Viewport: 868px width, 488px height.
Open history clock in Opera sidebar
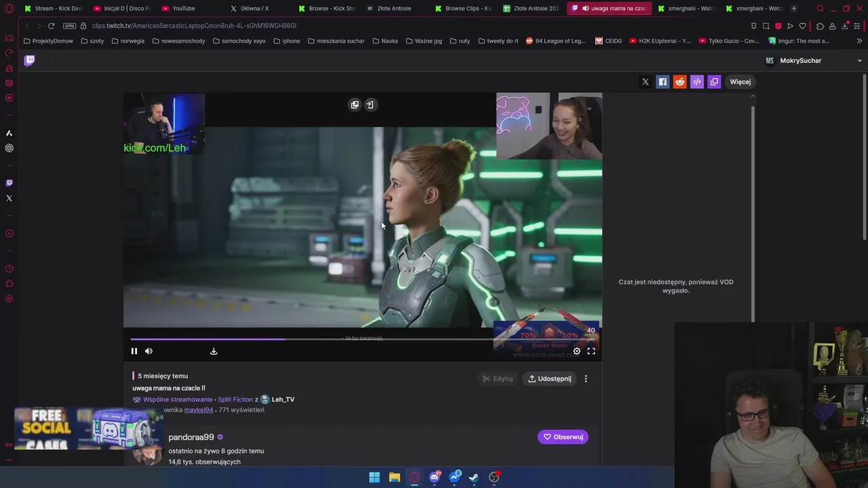pyautogui.click(x=9, y=268)
